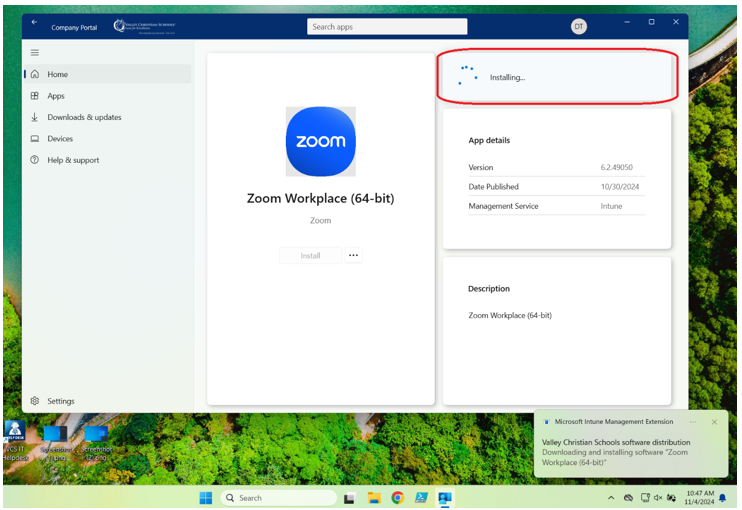The width and height of the screenshot is (742, 510).
Task: Click Company Portal taskbar icon
Action: tap(445, 498)
